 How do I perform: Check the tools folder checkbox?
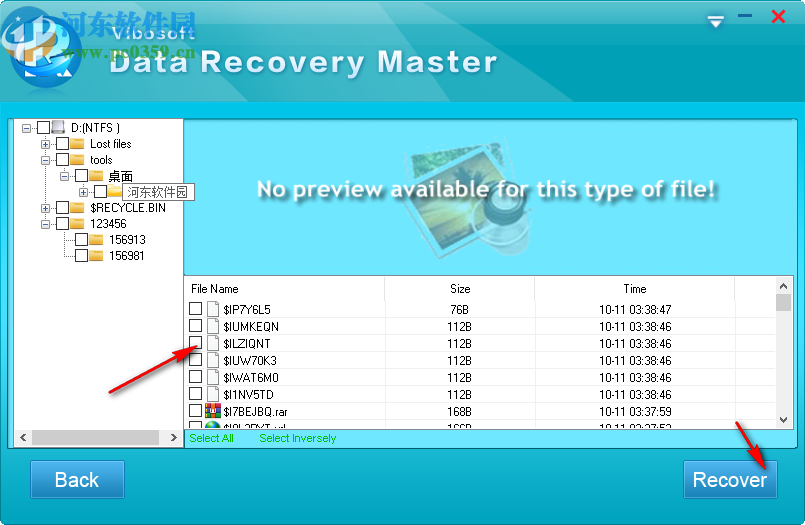click(x=63, y=159)
